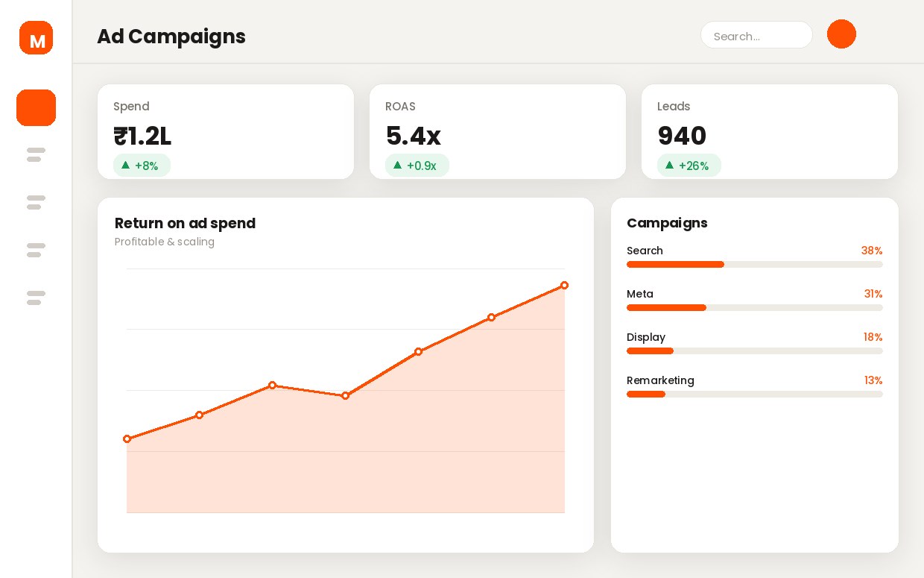This screenshot has width=924, height=578.
Task: Click the highest chart data point
Action: coord(564,286)
